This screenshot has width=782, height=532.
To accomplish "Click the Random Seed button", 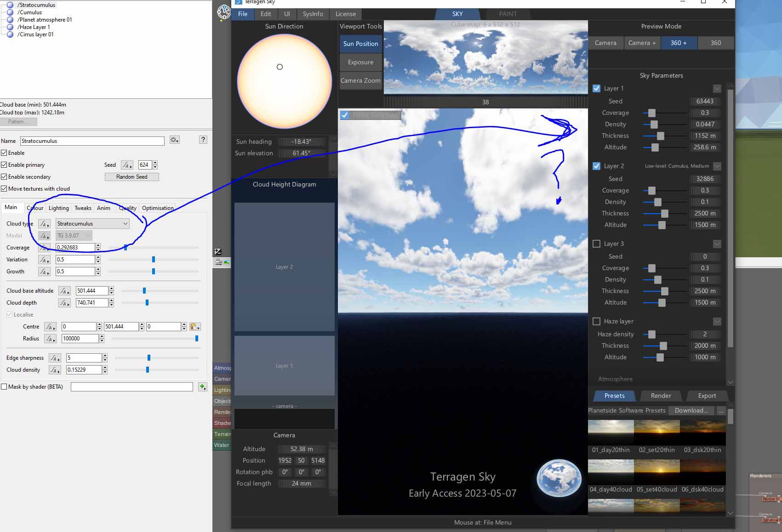I will 132,177.
